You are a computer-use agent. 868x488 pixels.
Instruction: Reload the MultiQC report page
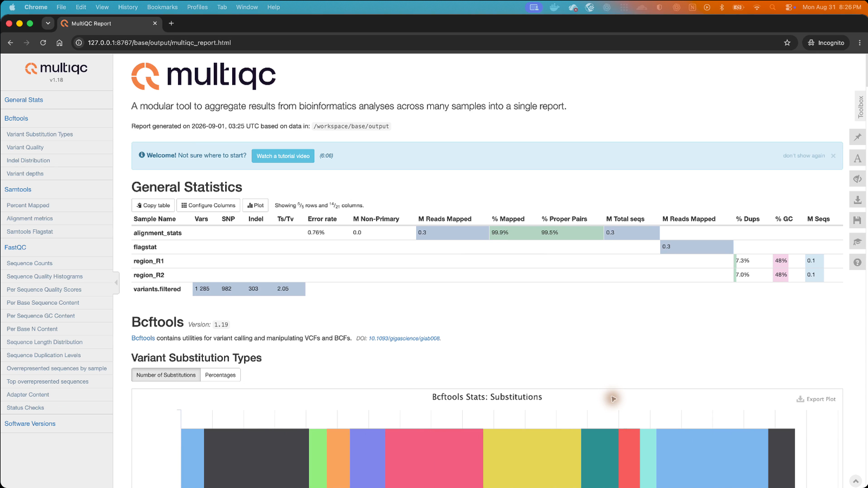point(43,43)
